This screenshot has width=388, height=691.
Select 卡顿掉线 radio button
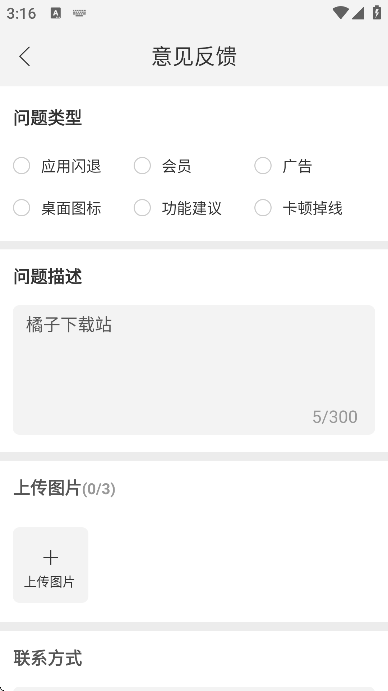click(x=263, y=208)
